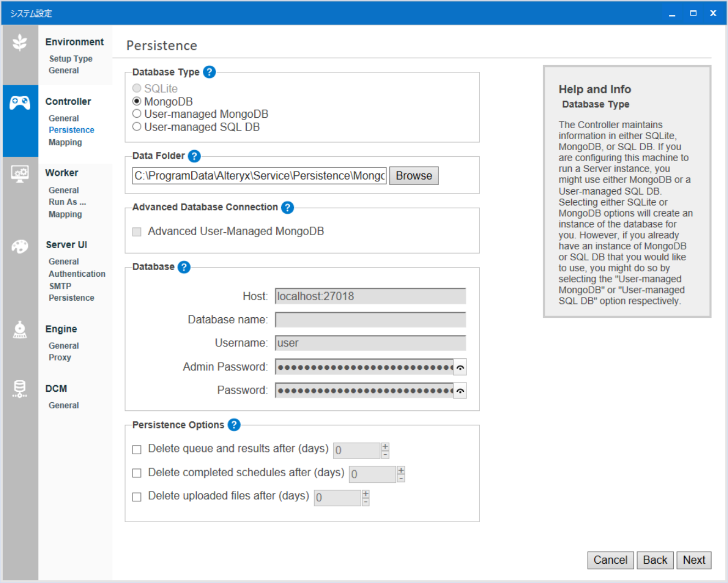This screenshot has width=728, height=583.
Task: Click the Data Folder question mark icon
Action: coord(194,156)
